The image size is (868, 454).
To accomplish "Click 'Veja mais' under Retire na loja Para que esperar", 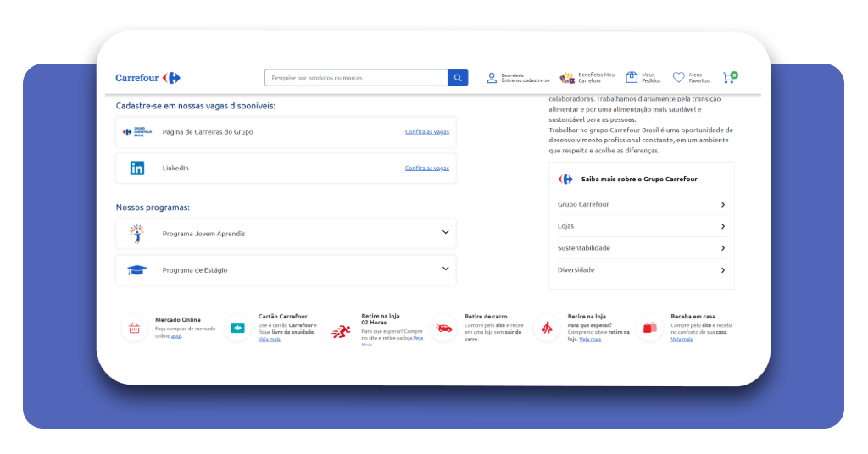I will (x=590, y=340).
